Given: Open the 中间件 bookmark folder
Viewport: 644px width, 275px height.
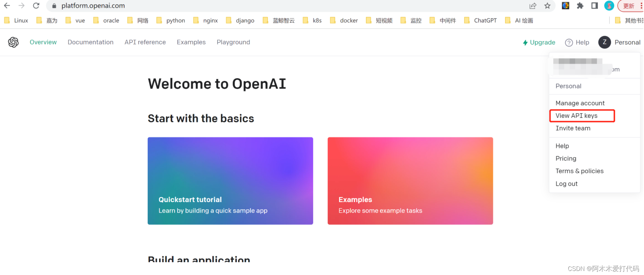Looking at the screenshot, I should (443, 21).
